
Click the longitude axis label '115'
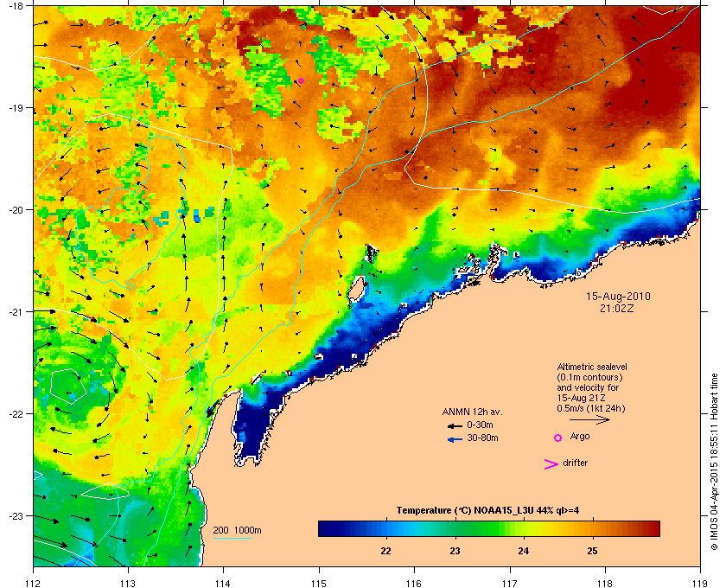[x=319, y=584]
